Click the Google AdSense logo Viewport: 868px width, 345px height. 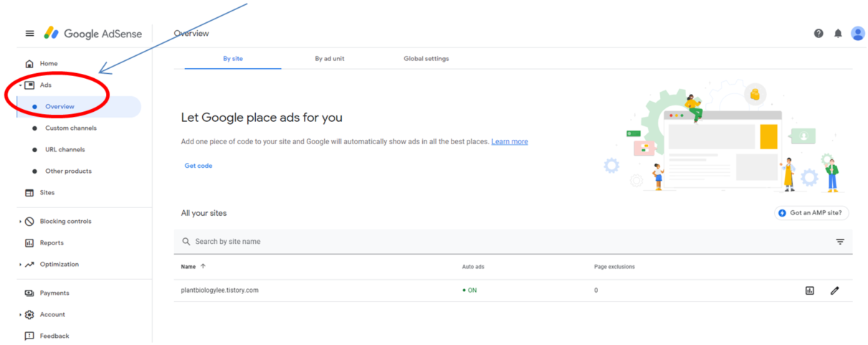point(93,33)
